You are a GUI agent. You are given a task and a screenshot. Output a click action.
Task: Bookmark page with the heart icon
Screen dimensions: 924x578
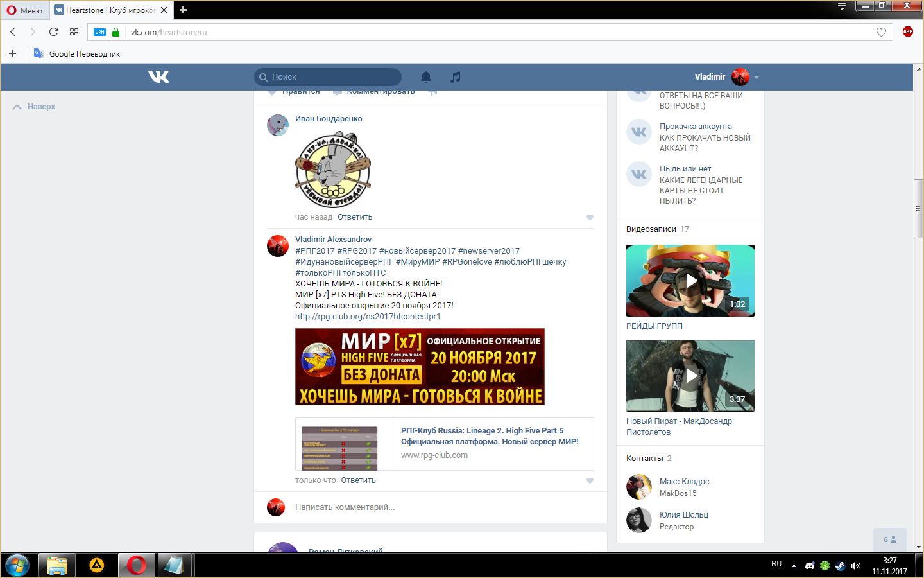point(881,32)
